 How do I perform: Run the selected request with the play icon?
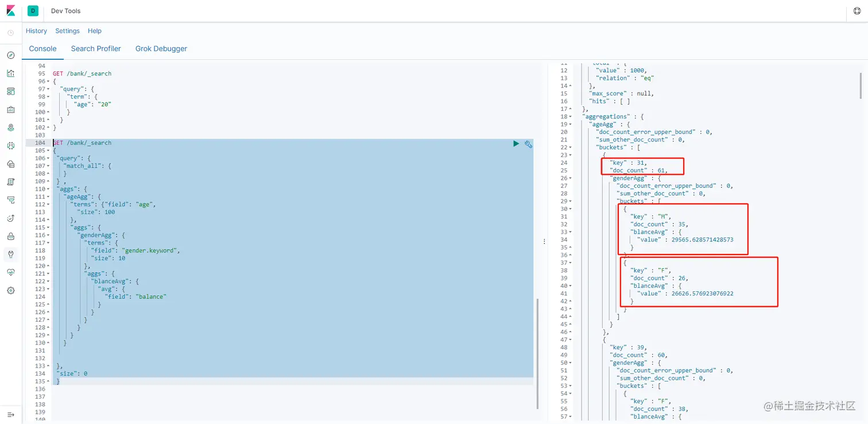point(516,144)
